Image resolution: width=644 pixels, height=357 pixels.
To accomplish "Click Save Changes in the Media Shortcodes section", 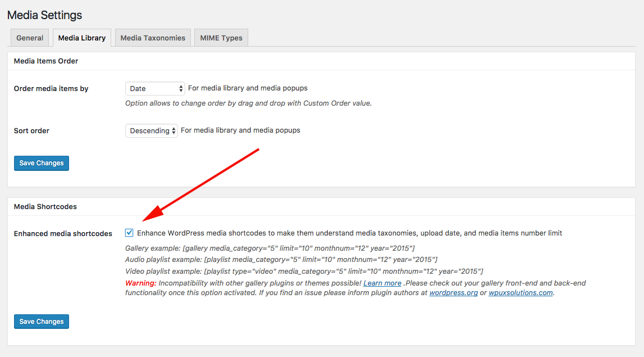I will 41,321.
